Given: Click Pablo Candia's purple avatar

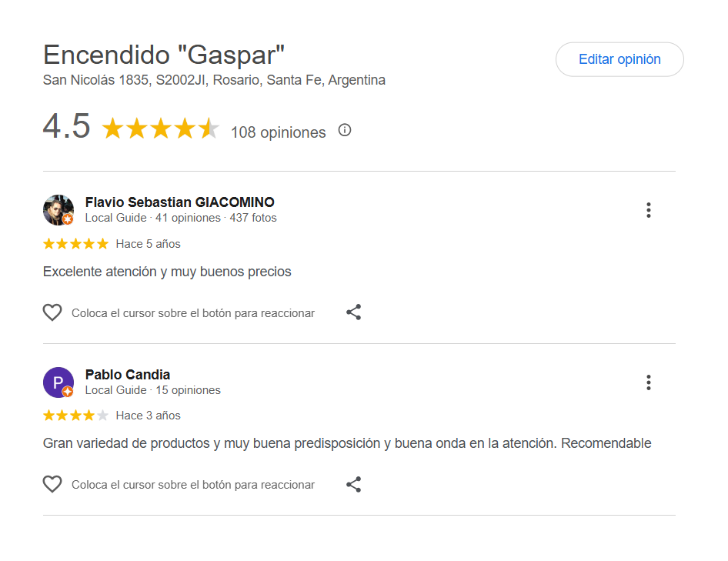Looking at the screenshot, I should tap(58, 382).
